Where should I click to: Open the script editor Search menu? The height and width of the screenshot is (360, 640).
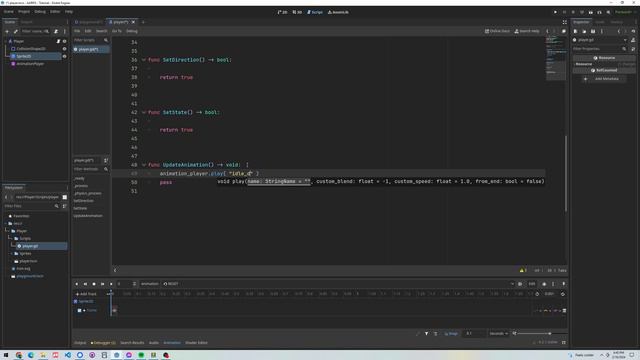click(101, 31)
